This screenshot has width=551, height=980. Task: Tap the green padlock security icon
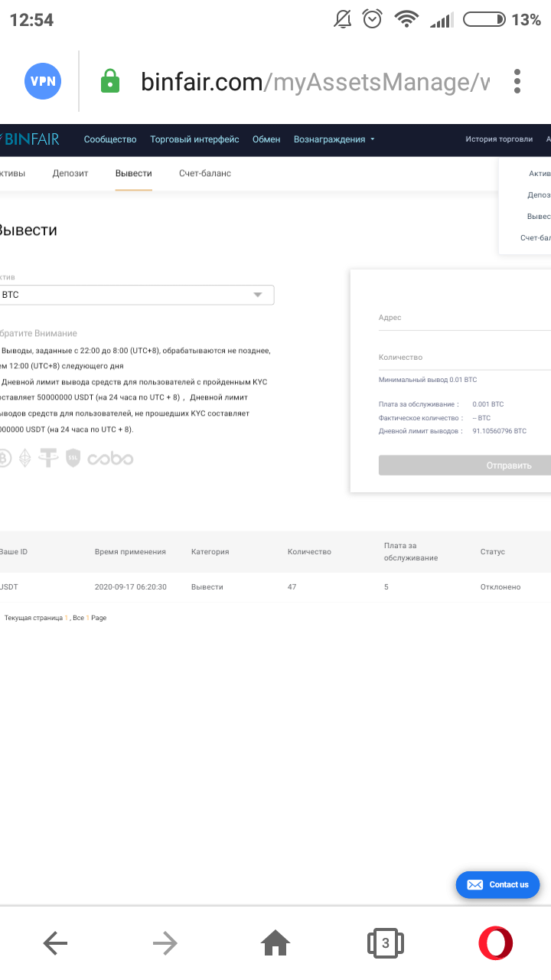pyautogui.click(x=110, y=81)
